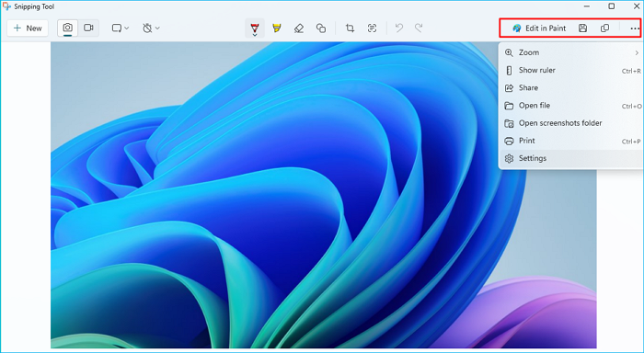Viewport: 644px width, 353px height.
Task: Switch to Snip (camera) mode
Action: tap(68, 28)
